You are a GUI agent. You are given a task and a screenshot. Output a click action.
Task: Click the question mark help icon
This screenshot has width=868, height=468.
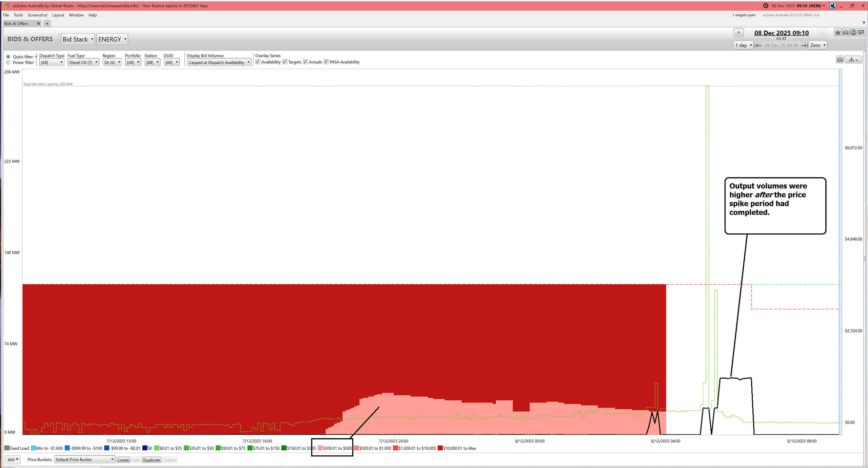(x=853, y=33)
